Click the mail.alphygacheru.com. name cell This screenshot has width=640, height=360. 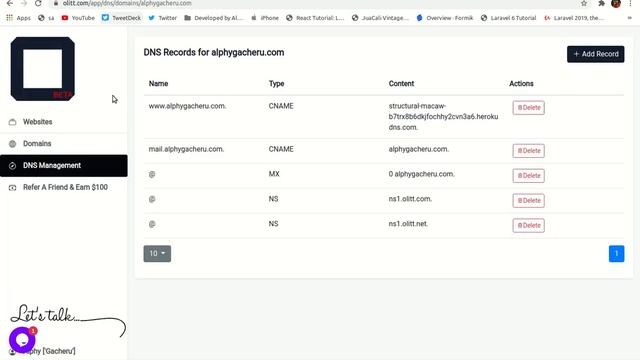[186, 149]
